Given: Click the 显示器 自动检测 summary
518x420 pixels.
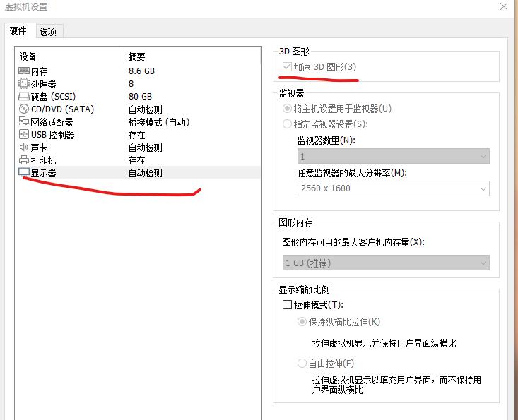Looking at the screenshot, I should tap(146, 173).
